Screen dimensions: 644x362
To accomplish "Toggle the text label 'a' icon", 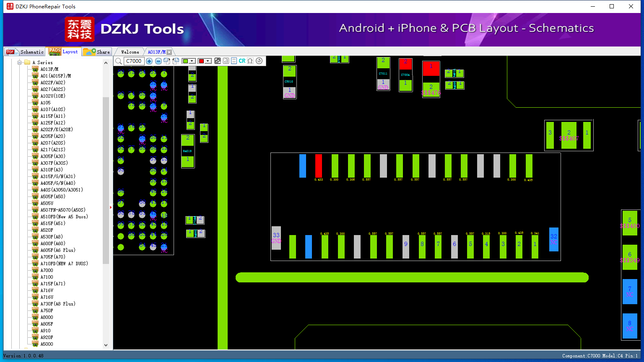I will point(226,61).
